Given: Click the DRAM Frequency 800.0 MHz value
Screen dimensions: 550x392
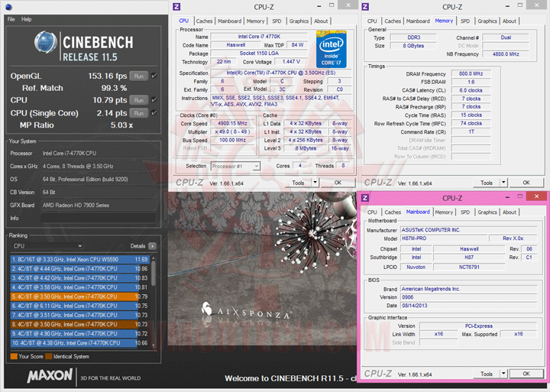Looking at the screenshot, I should (471, 73).
